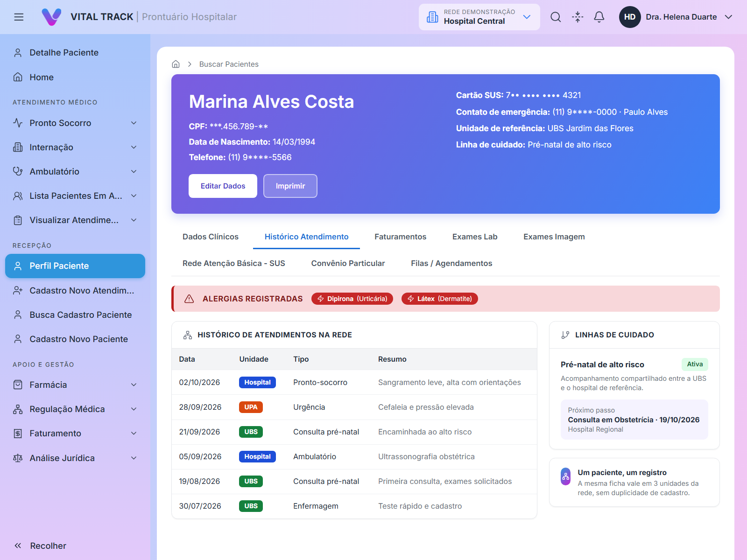Click the 'Primeira consulta, exames solicitados' summary

[x=445, y=481]
